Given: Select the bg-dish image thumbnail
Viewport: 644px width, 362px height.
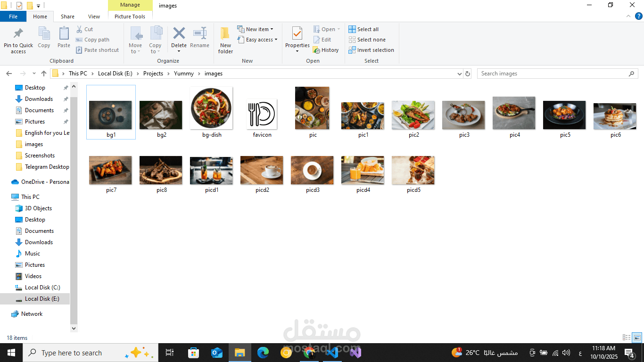Looking at the screenshot, I should click(x=212, y=108).
